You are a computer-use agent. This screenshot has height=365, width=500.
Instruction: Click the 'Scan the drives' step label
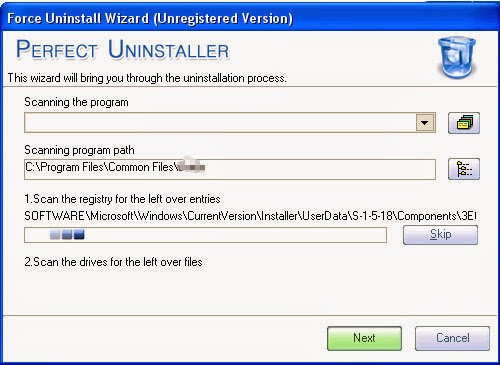[x=113, y=262]
